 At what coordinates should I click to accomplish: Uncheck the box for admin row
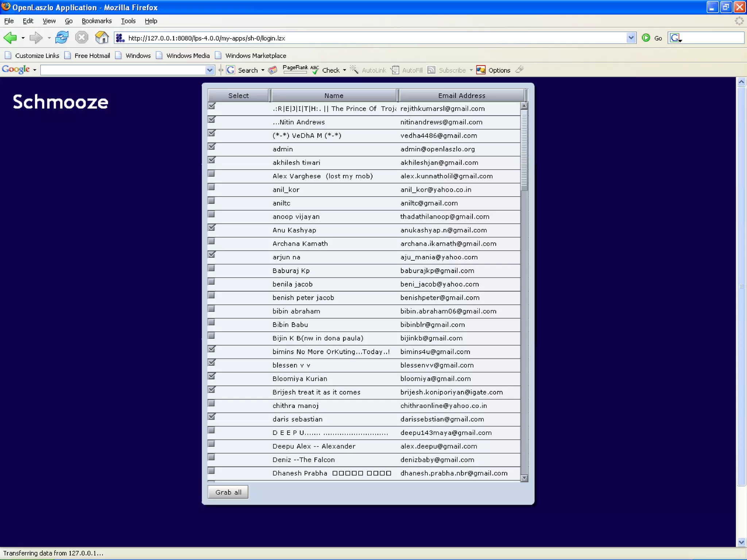212,147
